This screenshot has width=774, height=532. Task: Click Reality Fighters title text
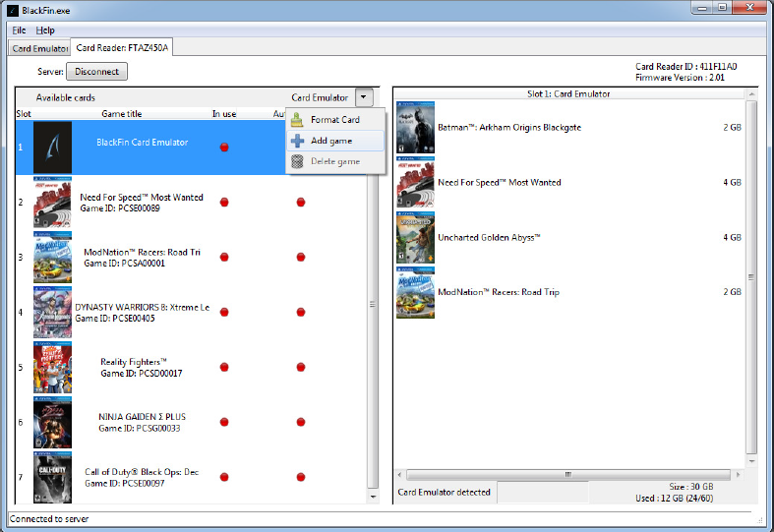(x=134, y=362)
